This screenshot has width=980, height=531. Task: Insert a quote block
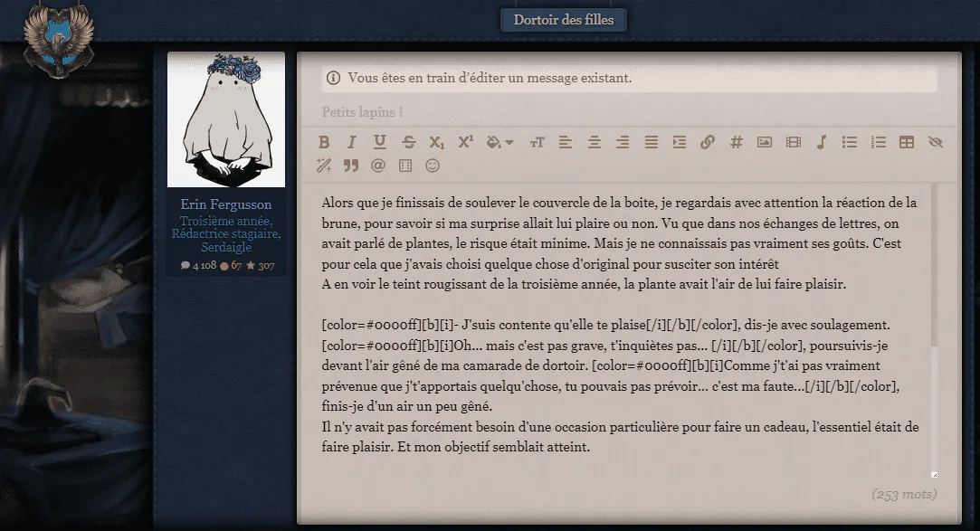click(351, 166)
